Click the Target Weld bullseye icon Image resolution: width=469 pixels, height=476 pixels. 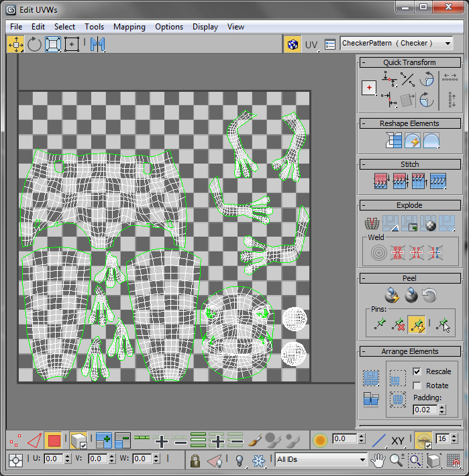tap(379, 253)
